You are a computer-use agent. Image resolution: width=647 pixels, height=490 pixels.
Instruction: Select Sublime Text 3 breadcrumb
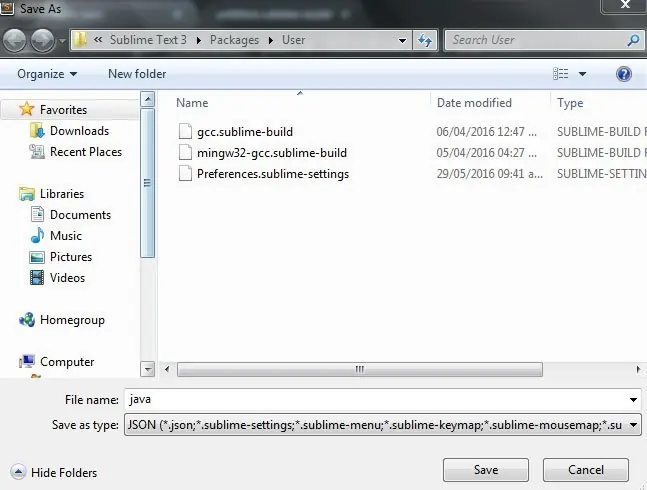[148, 40]
